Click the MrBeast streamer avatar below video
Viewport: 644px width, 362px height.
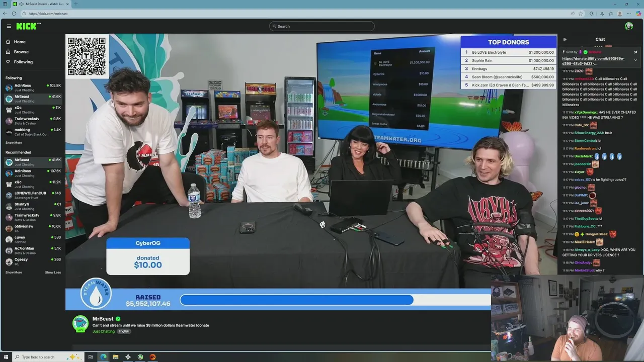(80, 324)
